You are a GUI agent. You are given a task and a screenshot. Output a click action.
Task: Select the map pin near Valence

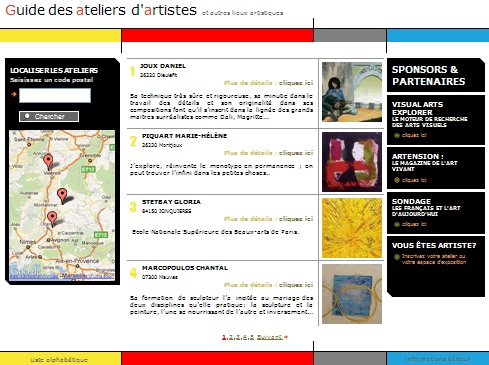tap(48, 162)
